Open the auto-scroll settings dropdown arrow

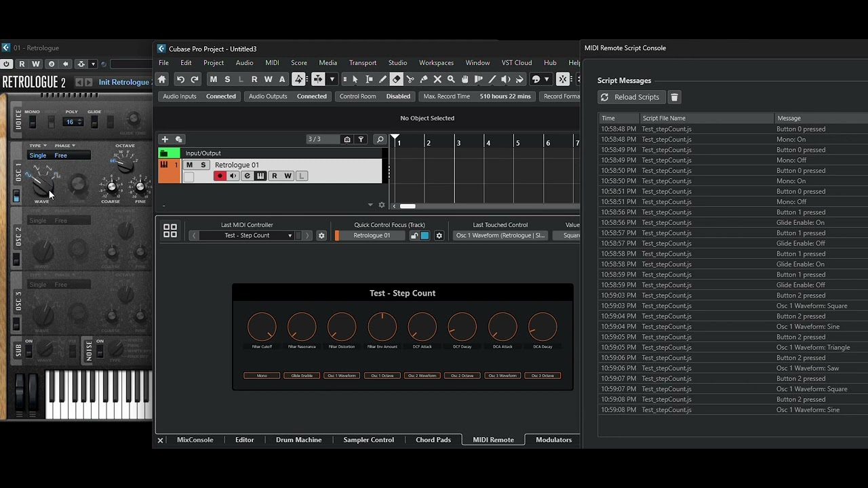point(332,79)
